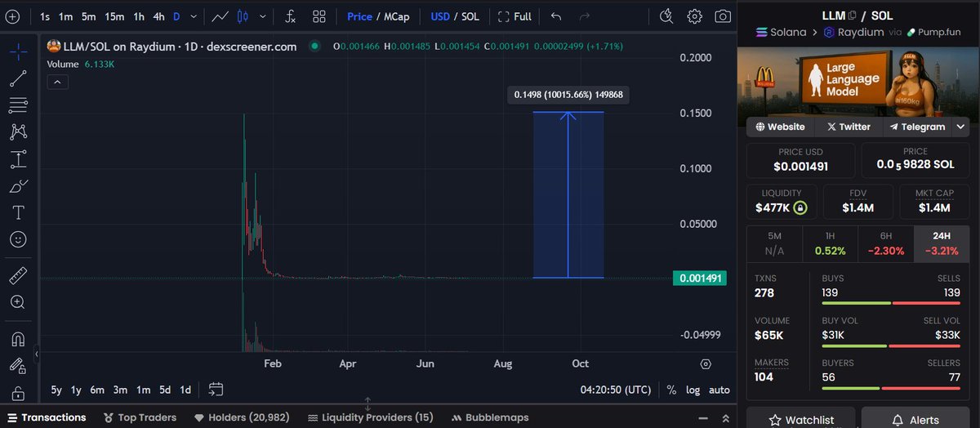Switch chart to Price view

[359, 16]
